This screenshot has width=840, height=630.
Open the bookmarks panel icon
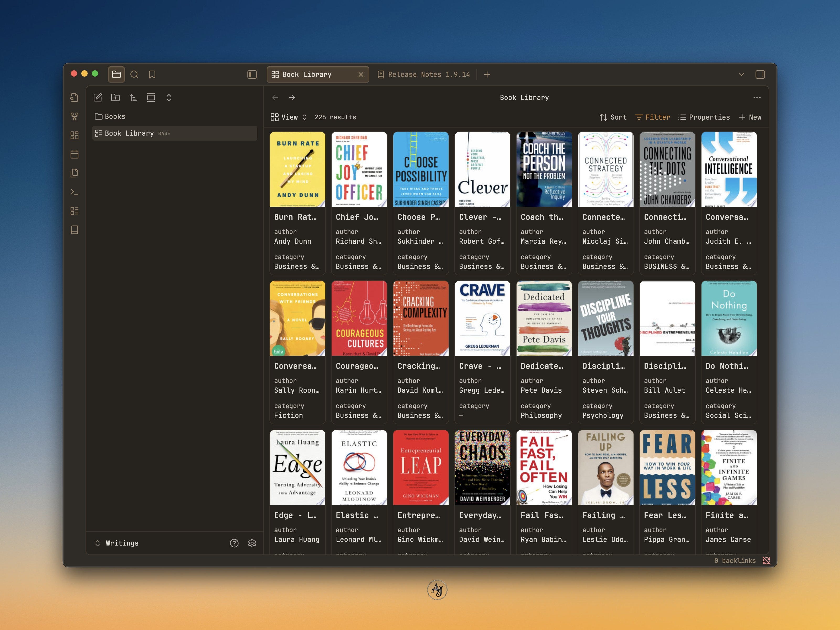click(x=152, y=74)
